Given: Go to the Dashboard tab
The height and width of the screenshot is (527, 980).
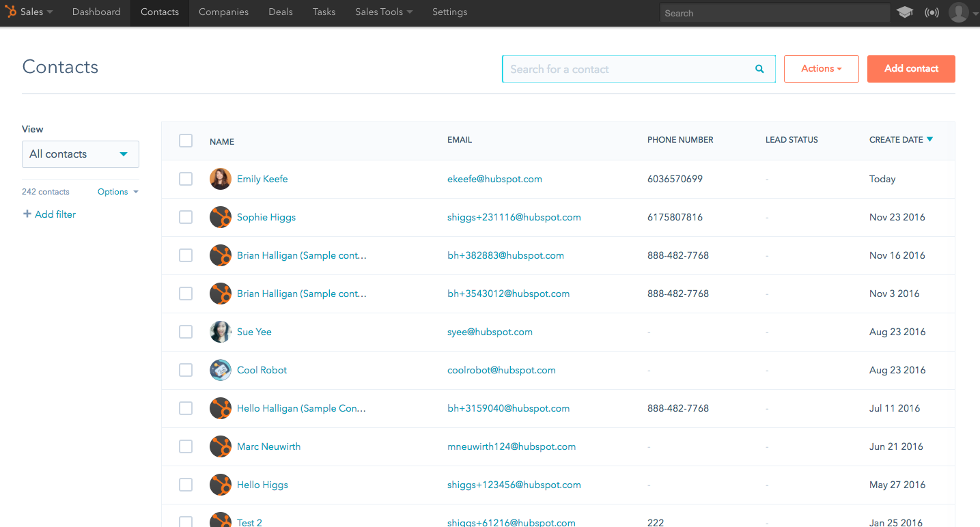Looking at the screenshot, I should point(96,12).
